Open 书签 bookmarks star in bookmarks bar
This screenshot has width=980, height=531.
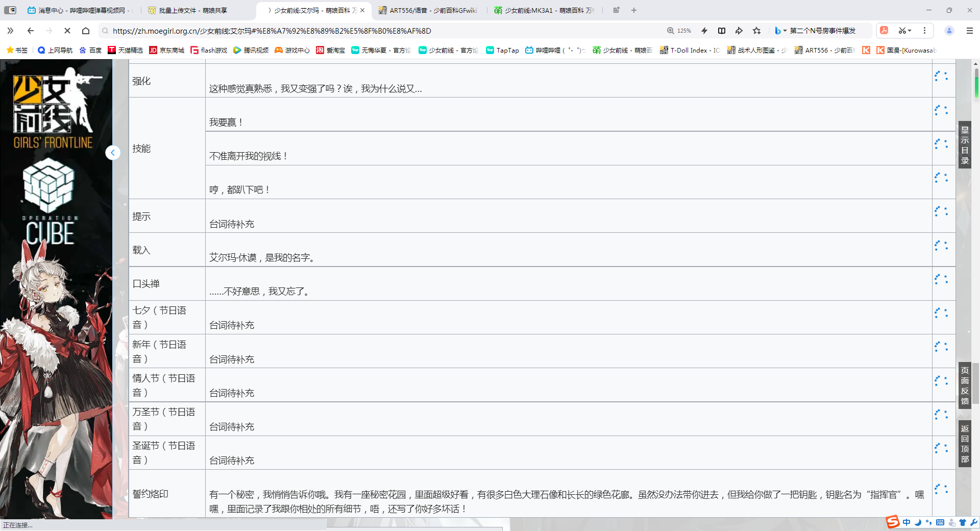click(x=17, y=50)
